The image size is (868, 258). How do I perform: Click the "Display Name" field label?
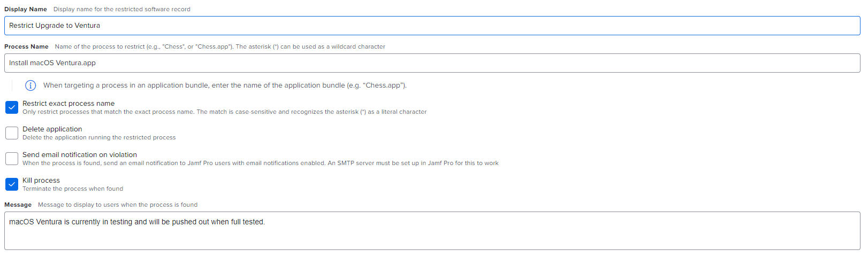26,9
